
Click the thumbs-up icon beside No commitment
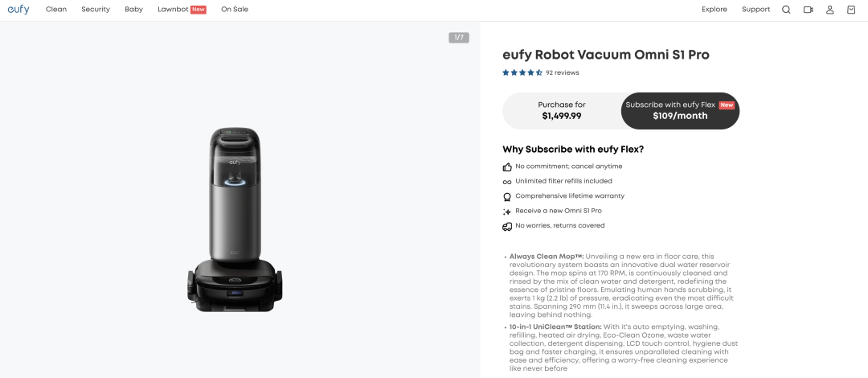pos(507,166)
